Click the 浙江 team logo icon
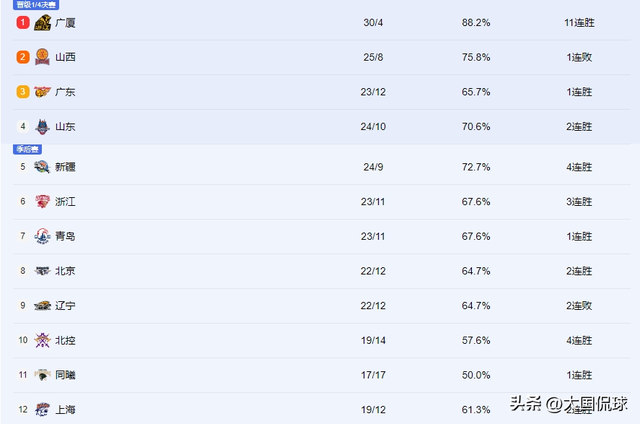Viewport: 640px width, 424px height. (42, 202)
